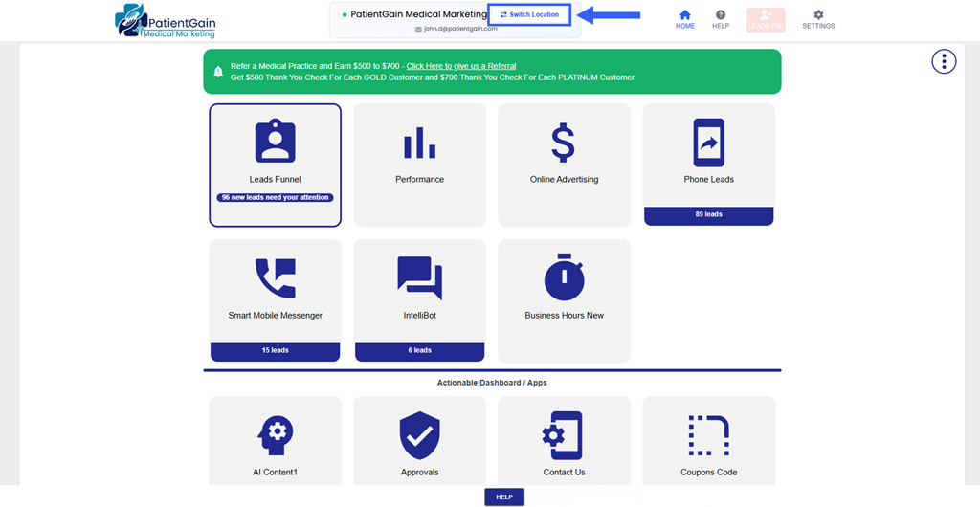Click the john.d@patientgain.com email text
The width and height of the screenshot is (980, 507).
tap(460, 29)
